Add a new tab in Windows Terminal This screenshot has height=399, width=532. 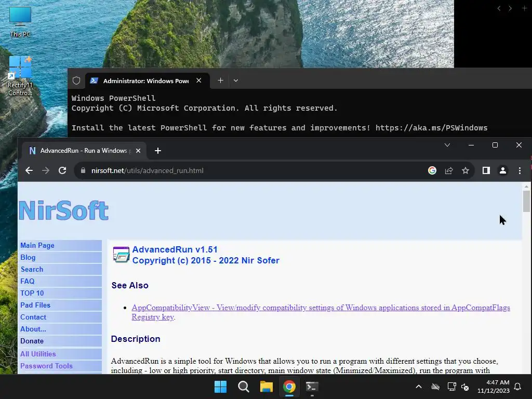(220, 81)
